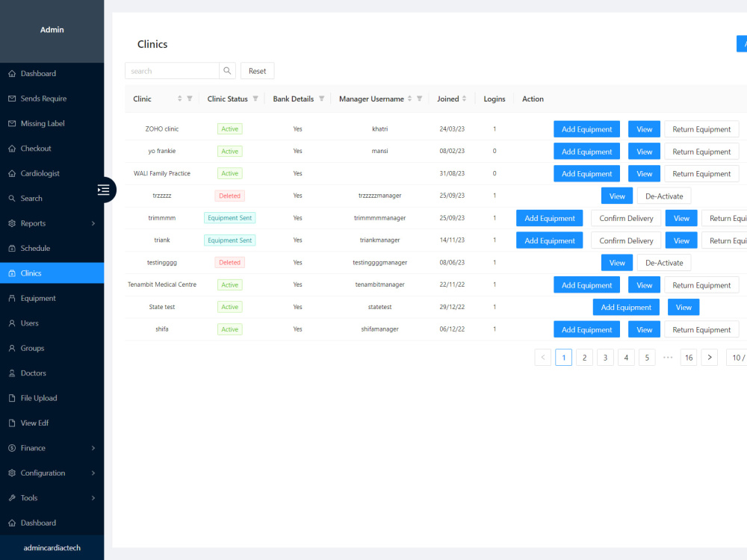
Task: Open Dashboard from the sidebar top
Action: point(52,73)
